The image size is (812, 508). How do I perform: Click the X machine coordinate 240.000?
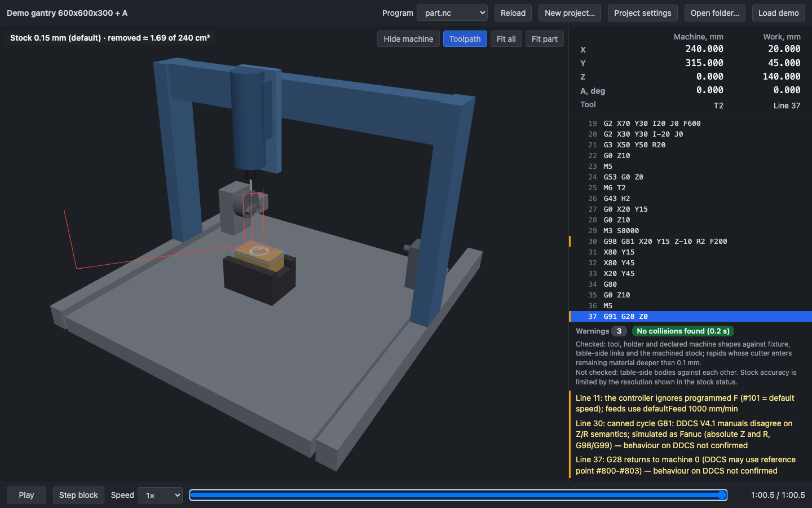(704, 49)
